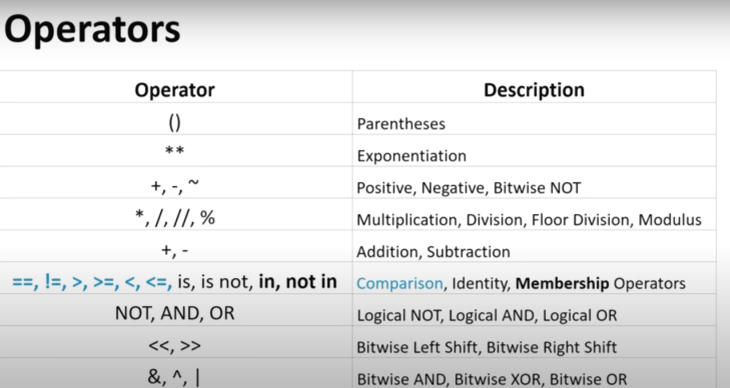Select the Description column header

pos(534,89)
